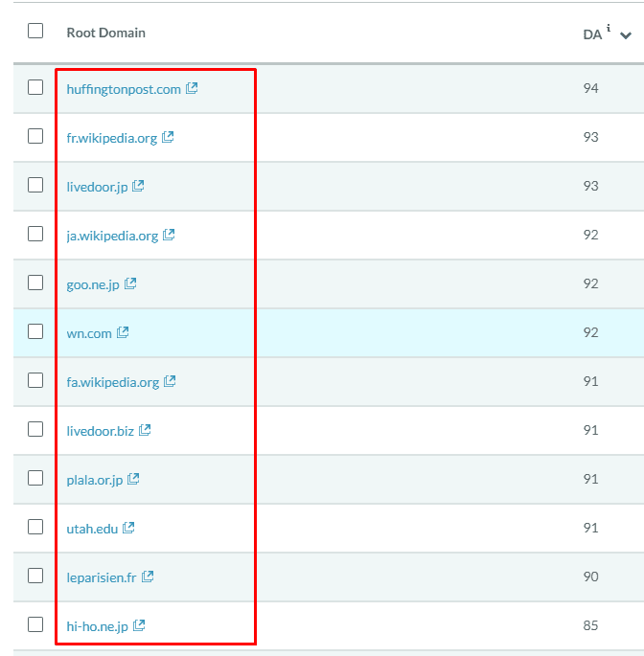The image size is (644, 656).
Task: Open external link icon beside wn.com
Action: (x=123, y=332)
